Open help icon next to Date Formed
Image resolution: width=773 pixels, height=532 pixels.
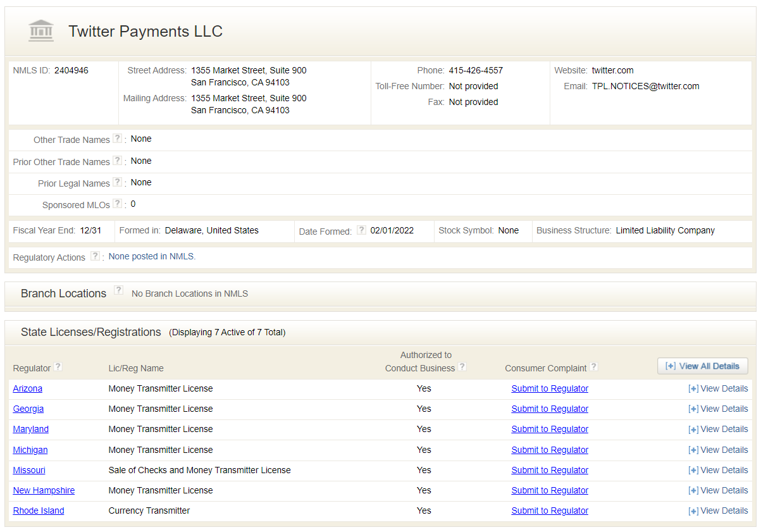[361, 230]
